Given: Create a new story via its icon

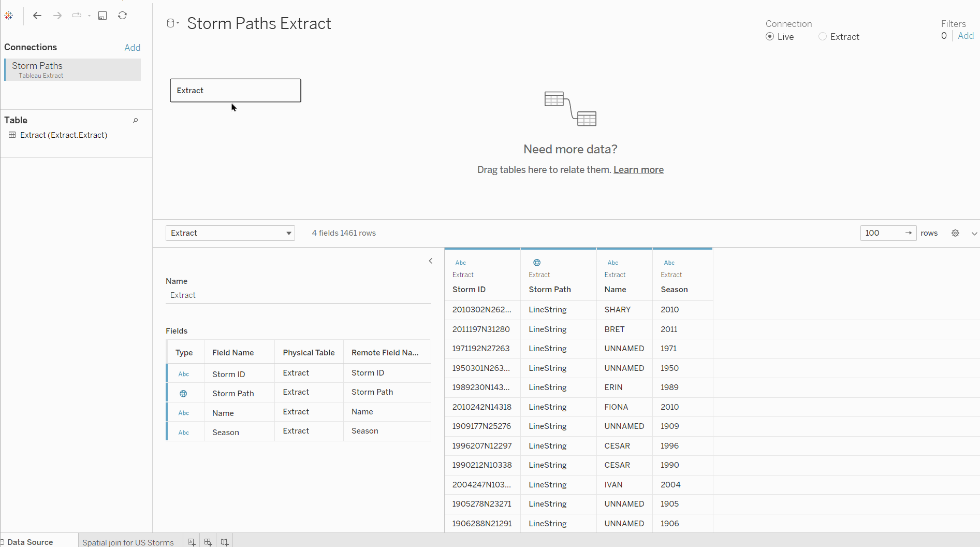Looking at the screenshot, I should (x=224, y=542).
